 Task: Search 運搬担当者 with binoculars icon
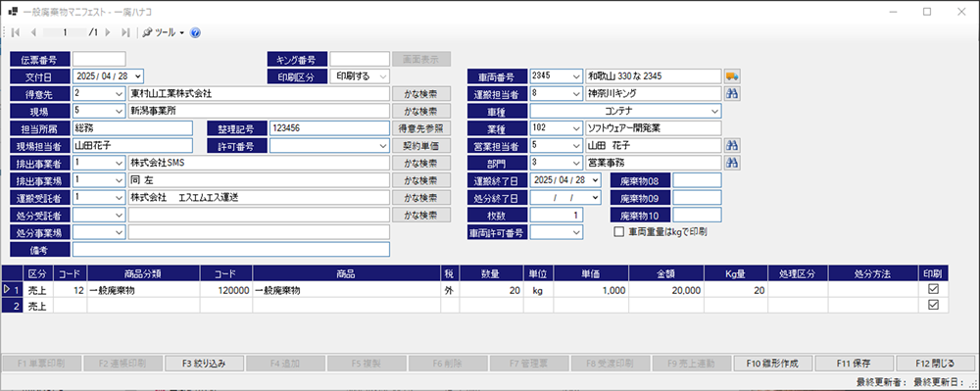coord(732,94)
